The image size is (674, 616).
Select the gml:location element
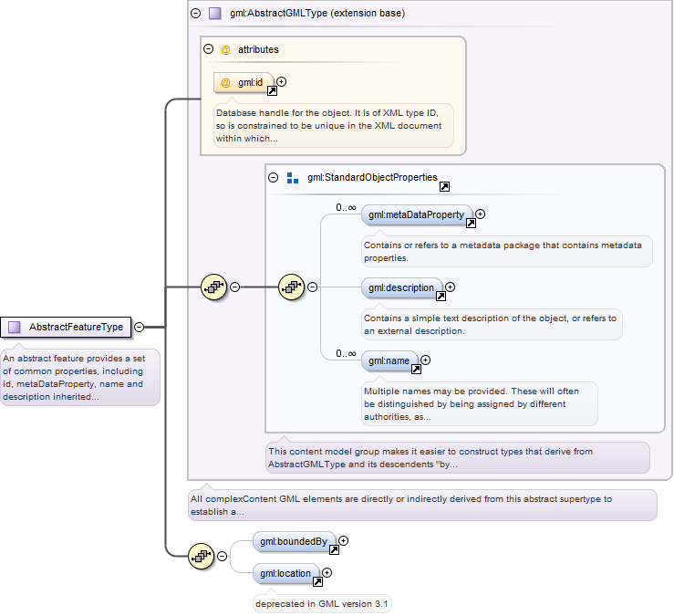coord(285,573)
